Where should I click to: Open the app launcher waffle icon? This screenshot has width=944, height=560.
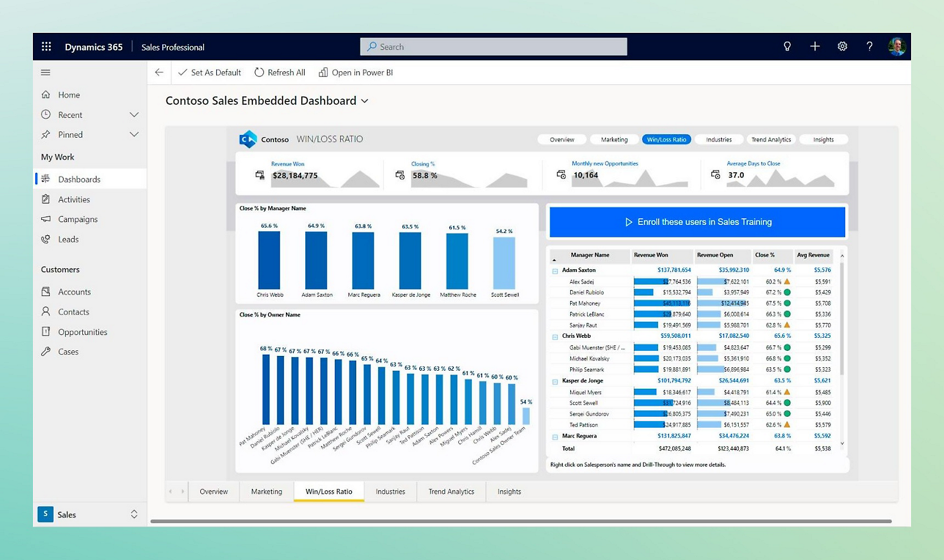tap(47, 46)
